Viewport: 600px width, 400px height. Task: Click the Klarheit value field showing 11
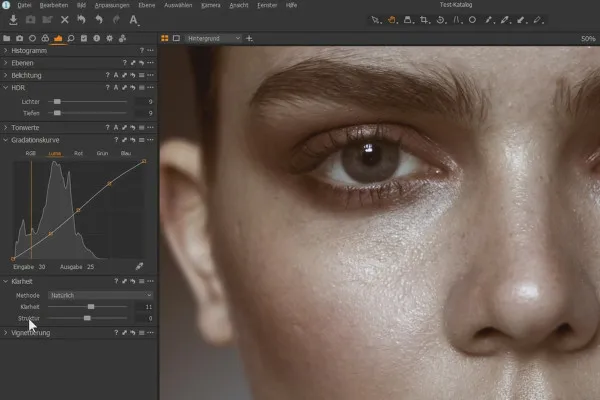(144, 307)
